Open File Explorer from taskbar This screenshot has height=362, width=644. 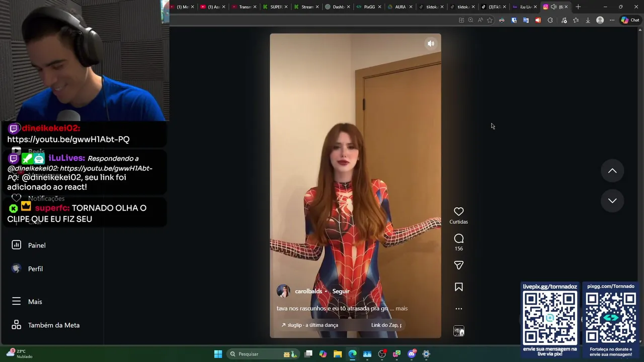(x=338, y=354)
